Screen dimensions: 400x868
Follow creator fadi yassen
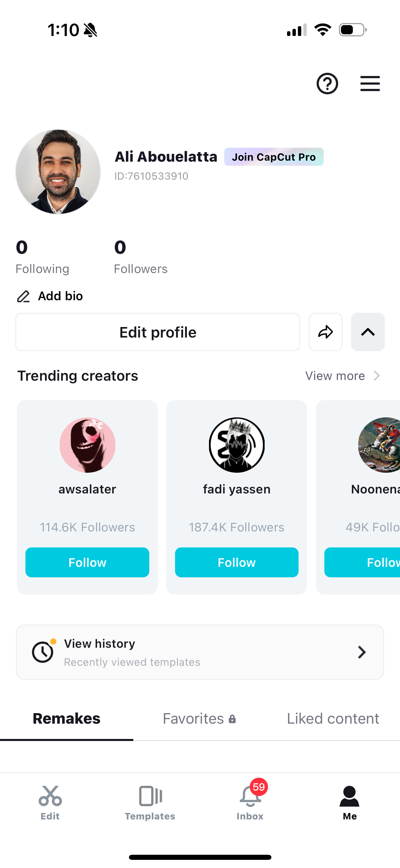tap(236, 562)
